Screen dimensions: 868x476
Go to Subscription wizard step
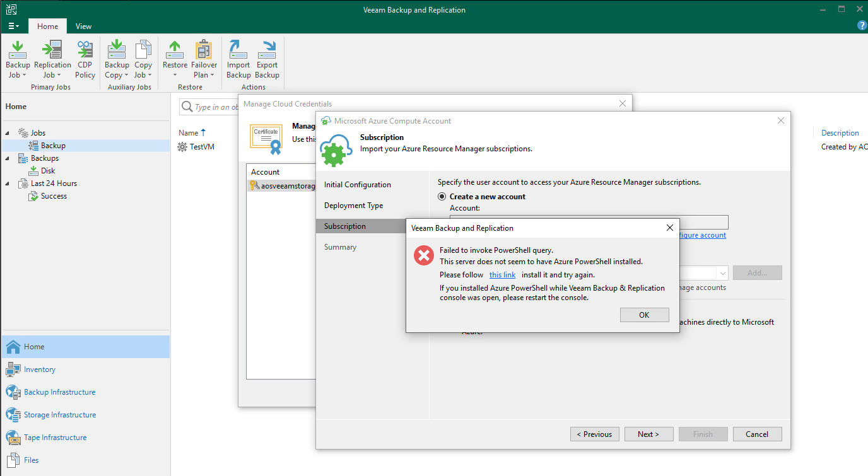tap(345, 226)
